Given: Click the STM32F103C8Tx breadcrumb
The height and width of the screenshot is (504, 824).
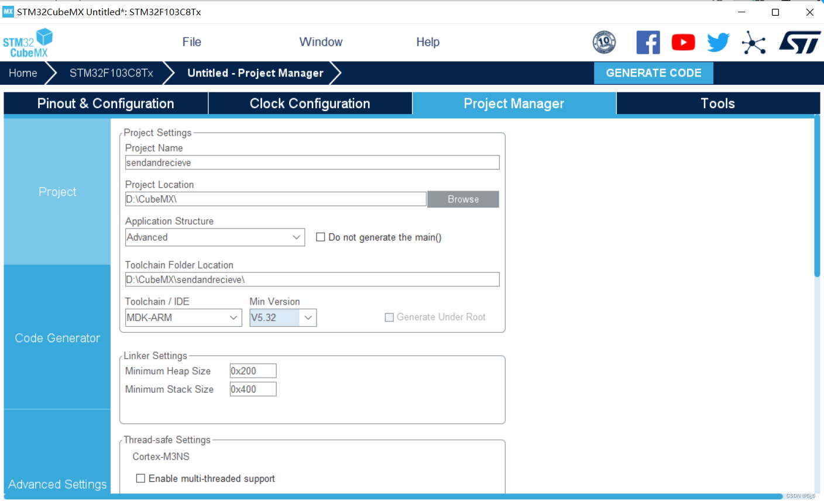Looking at the screenshot, I should (111, 73).
